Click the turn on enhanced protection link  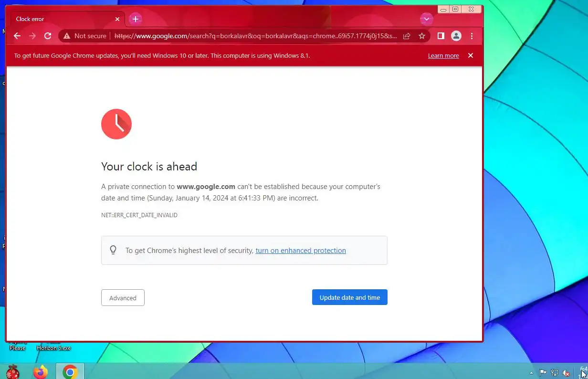(301, 251)
